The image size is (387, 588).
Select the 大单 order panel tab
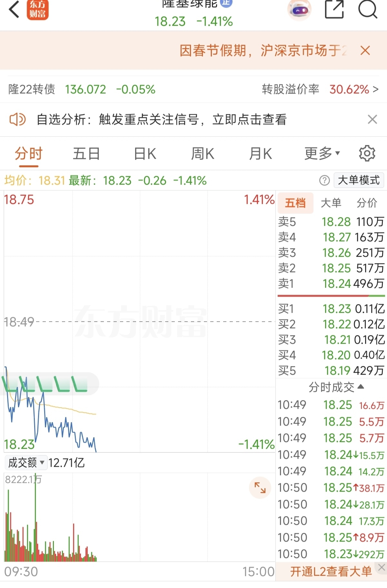[331, 203]
